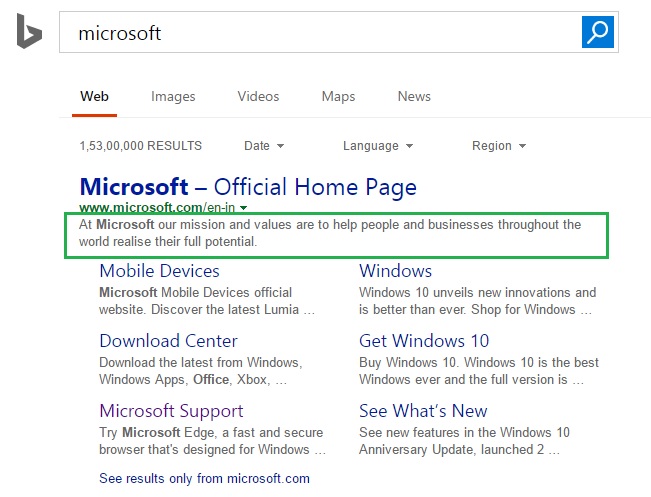
Task: Open the Maps tab
Action: click(338, 96)
